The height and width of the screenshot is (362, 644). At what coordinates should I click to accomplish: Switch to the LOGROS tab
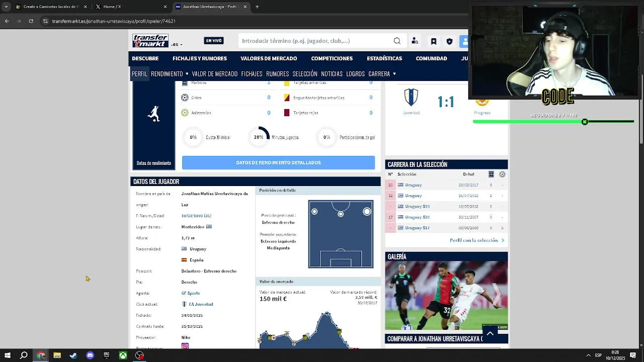click(355, 74)
